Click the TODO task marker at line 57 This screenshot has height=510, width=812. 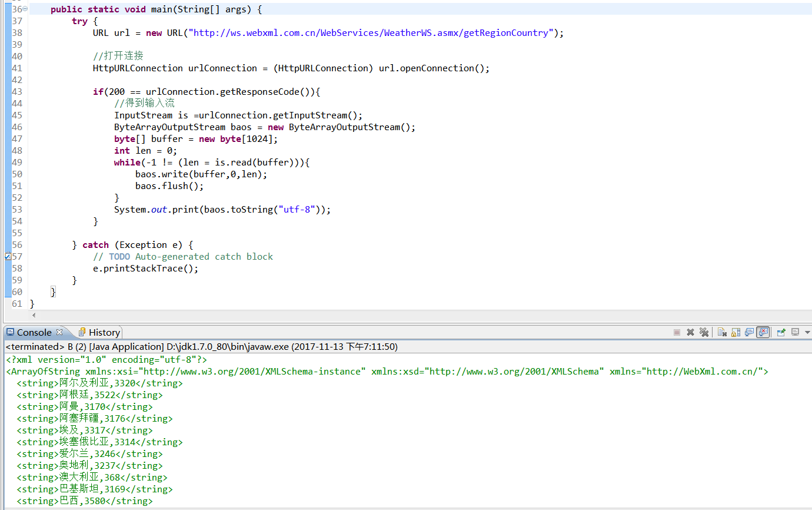pyautogui.click(x=8, y=257)
